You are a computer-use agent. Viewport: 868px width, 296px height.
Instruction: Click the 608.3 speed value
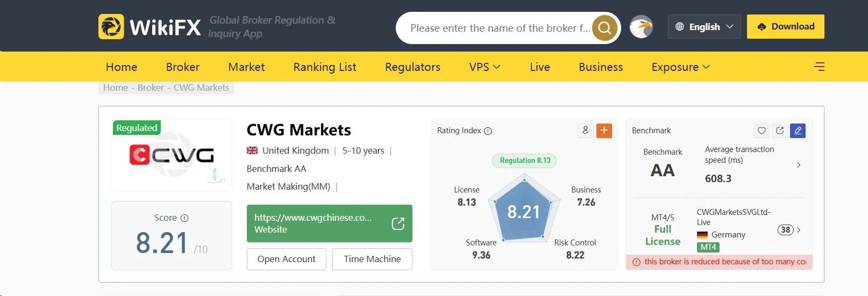pos(718,178)
